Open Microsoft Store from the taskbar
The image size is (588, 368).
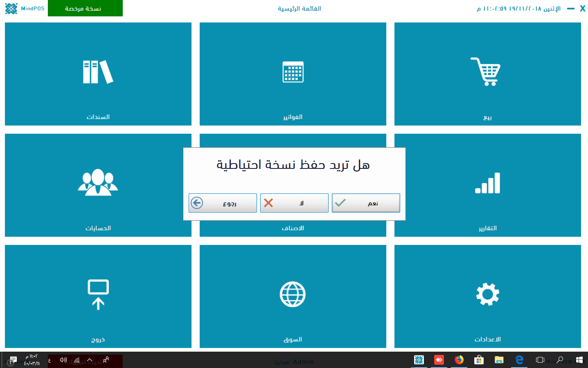coord(479,360)
